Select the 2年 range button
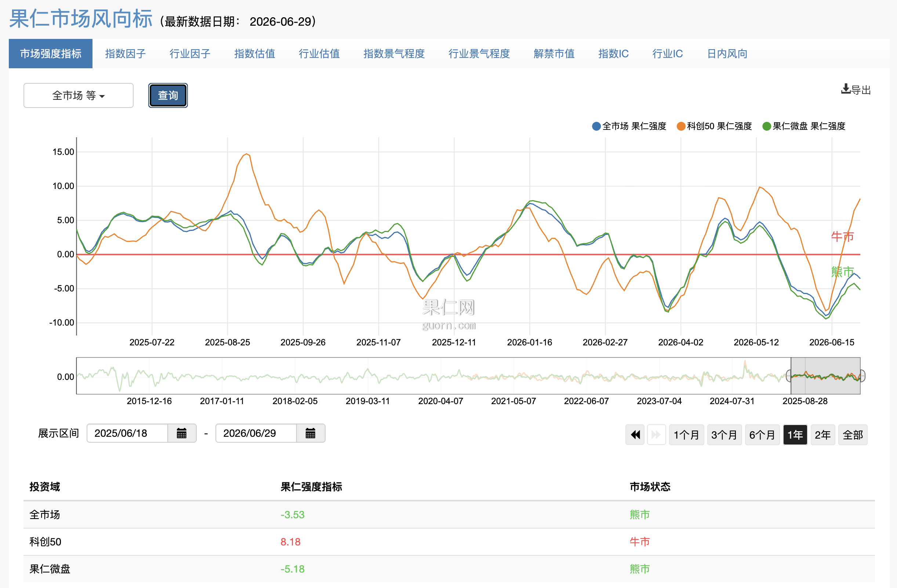 pyautogui.click(x=823, y=435)
